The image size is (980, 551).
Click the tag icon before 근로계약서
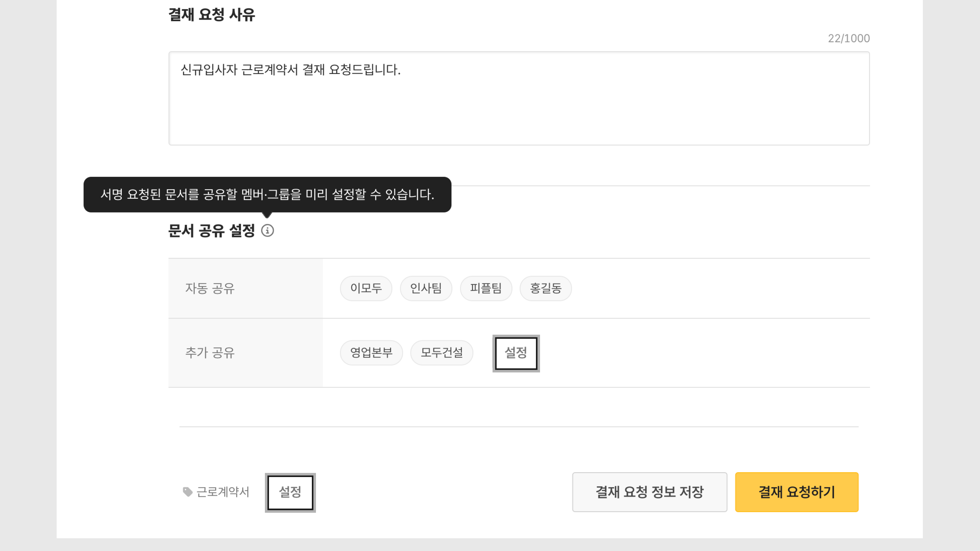point(188,492)
